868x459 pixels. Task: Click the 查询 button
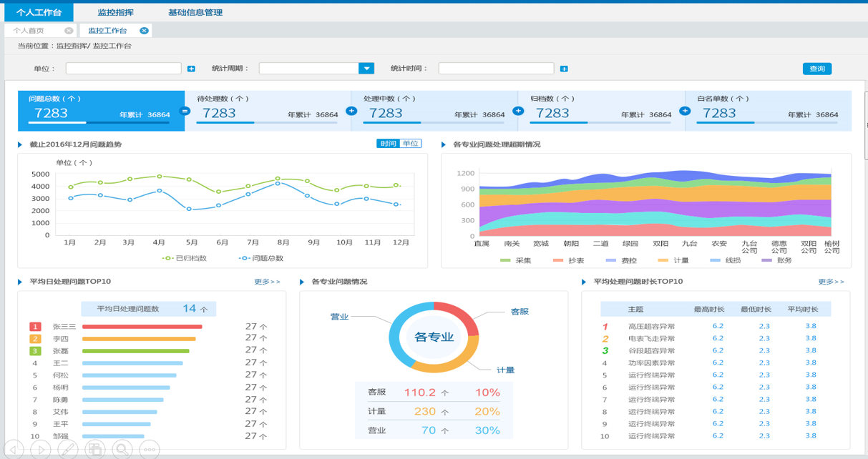point(816,69)
